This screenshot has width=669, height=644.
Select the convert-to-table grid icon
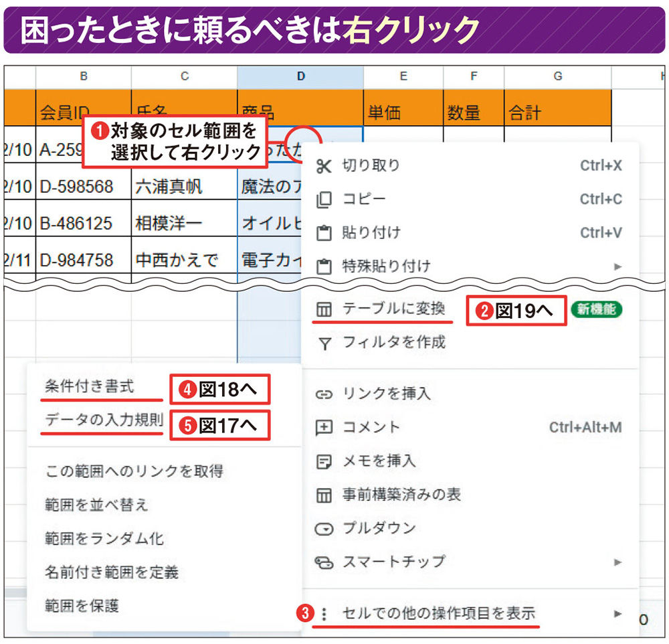pos(323,309)
